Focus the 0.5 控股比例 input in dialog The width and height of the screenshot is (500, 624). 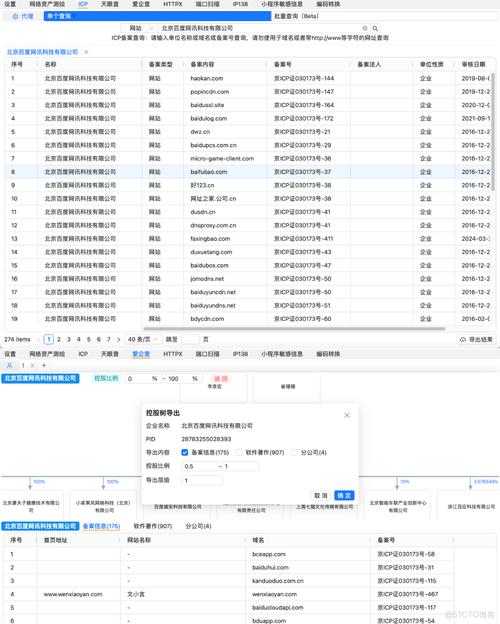[199, 466]
